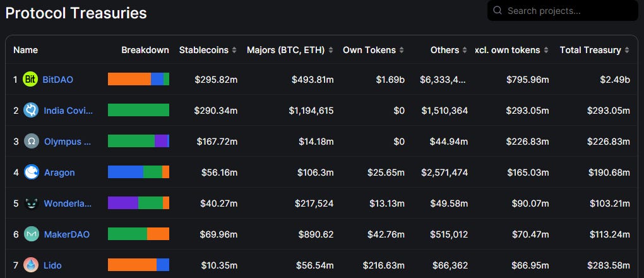Click Wonderland total treasury $103.21m
Image resolution: width=644 pixels, height=278 pixels.
(x=610, y=203)
